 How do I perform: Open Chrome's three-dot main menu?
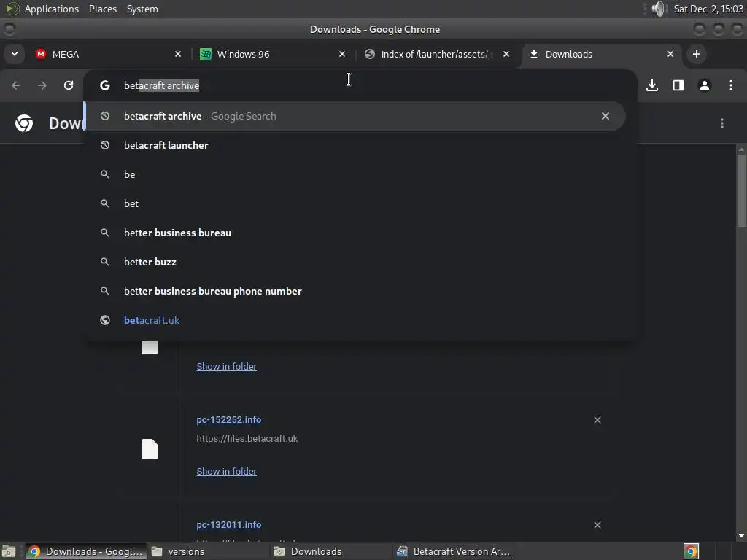point(731,85)
